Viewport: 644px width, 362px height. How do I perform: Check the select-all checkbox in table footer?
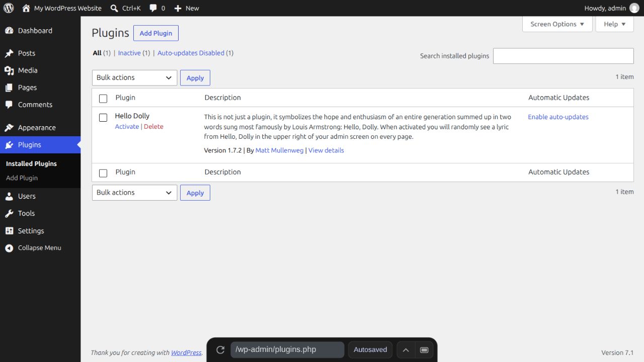click(103, 173)
